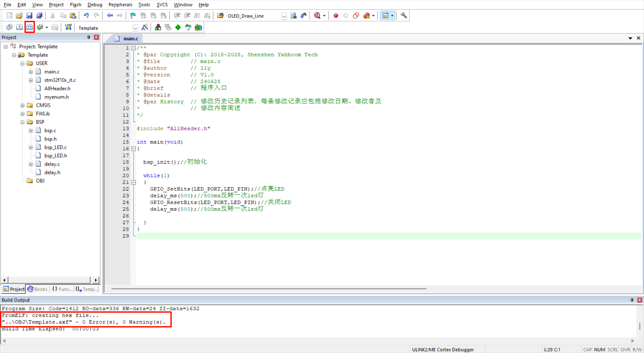Screen dimensions: 644x353
Task: Open the editor tab list arrow
Action: (630, 38)
